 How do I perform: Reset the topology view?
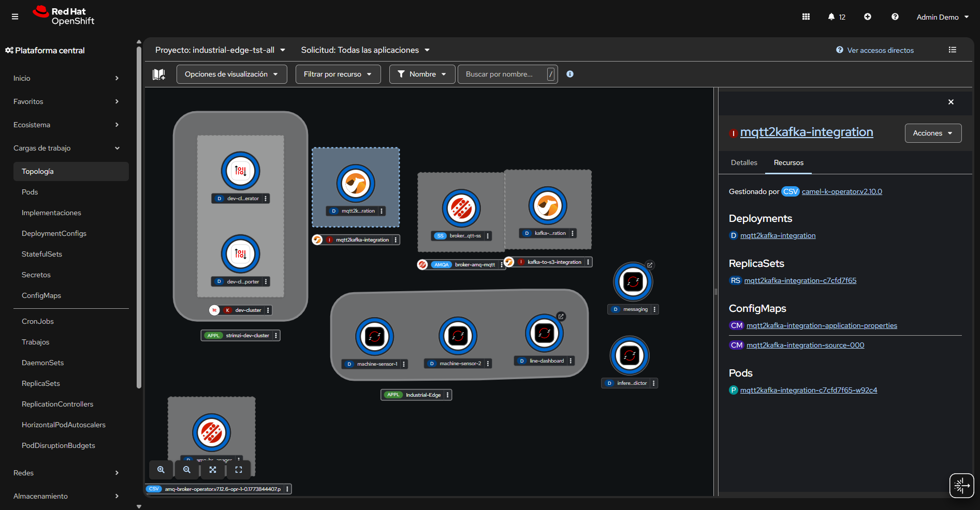(239, 470)
